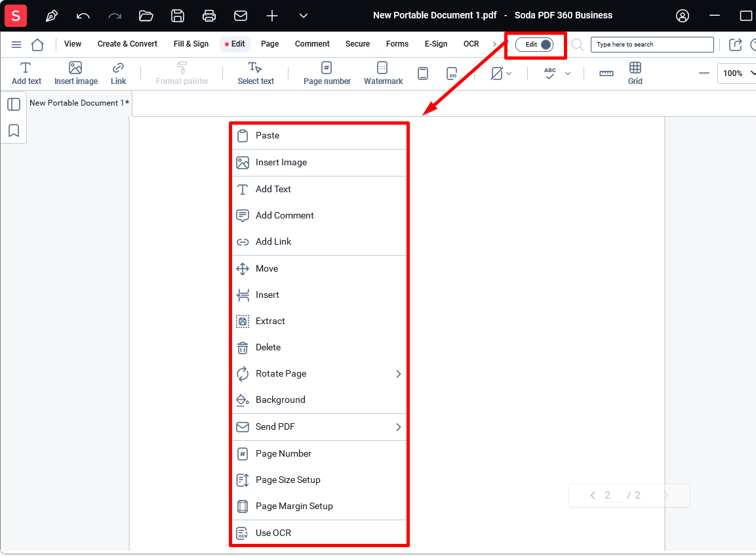Choose Move in the context menu

[320, 268]
